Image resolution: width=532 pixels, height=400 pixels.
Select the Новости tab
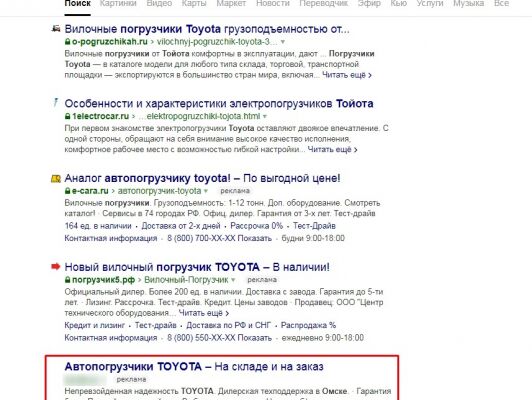273,3
